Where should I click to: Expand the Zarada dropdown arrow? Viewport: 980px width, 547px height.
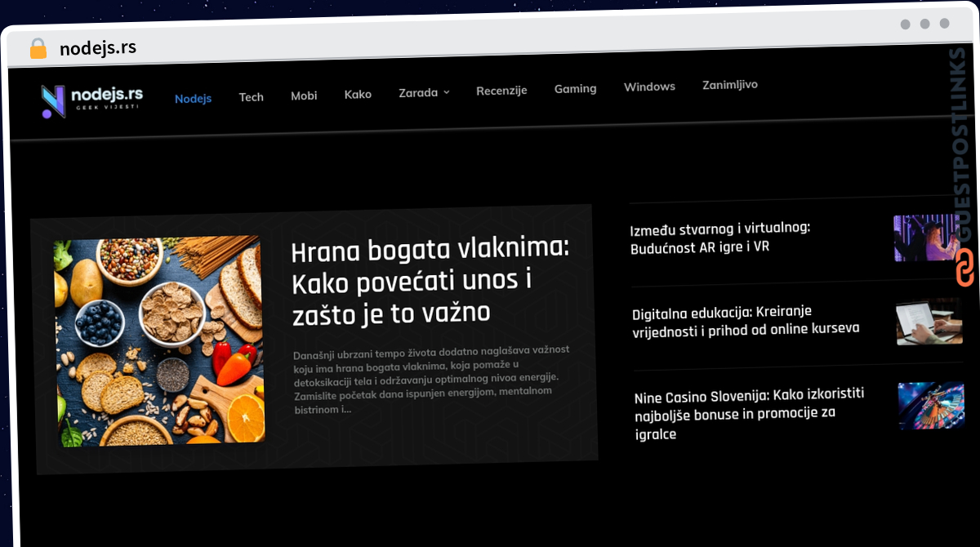[447, 93]
